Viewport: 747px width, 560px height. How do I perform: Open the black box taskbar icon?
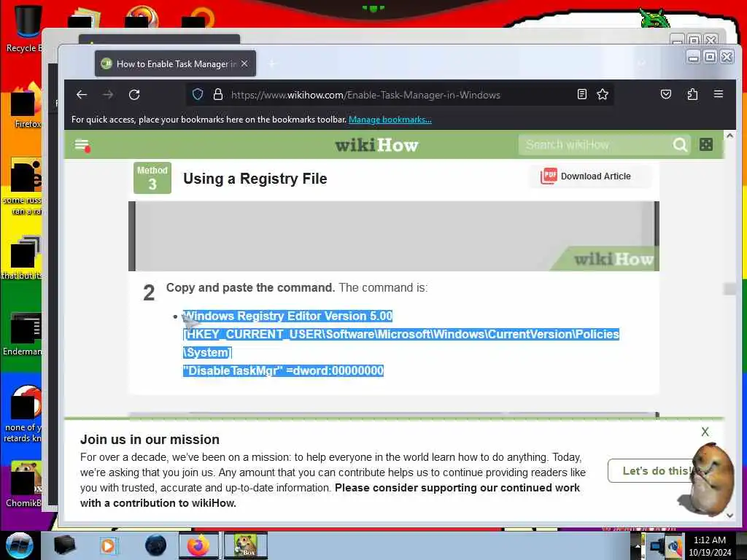point(65,545)
